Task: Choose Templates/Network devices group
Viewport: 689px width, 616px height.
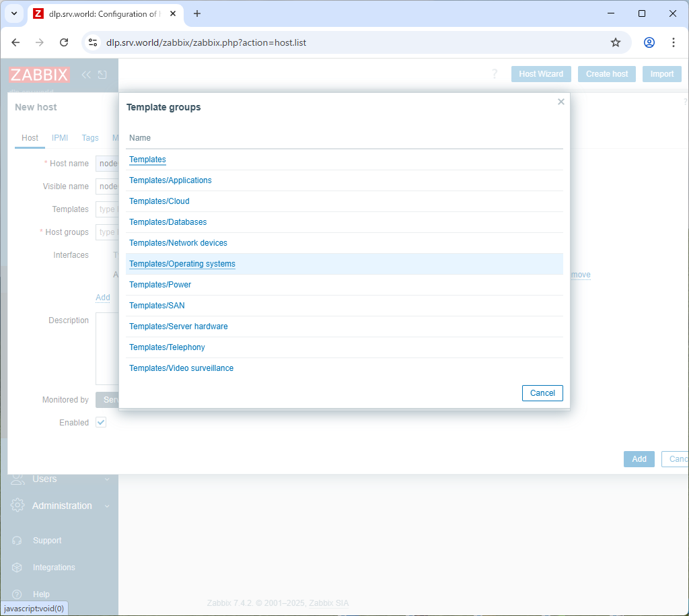Action: [x=178, y=243]
